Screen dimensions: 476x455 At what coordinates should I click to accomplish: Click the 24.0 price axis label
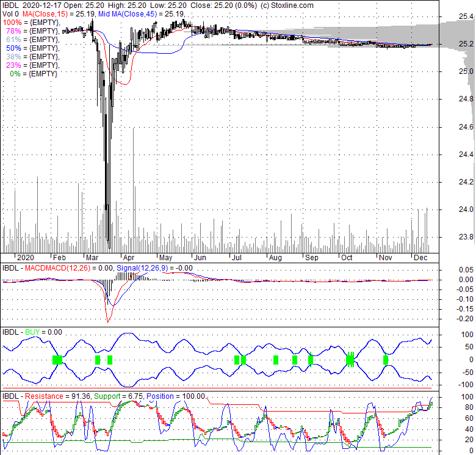point(466,209)
